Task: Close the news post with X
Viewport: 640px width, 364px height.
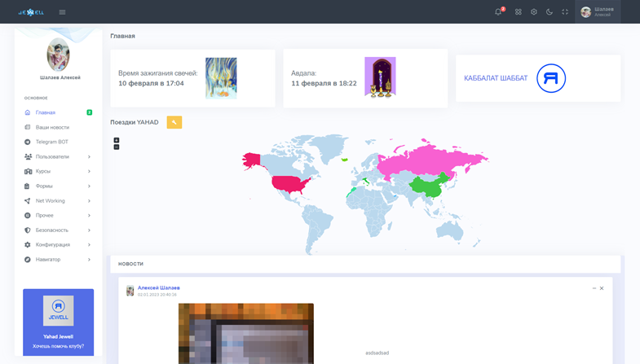Action: 602,288
